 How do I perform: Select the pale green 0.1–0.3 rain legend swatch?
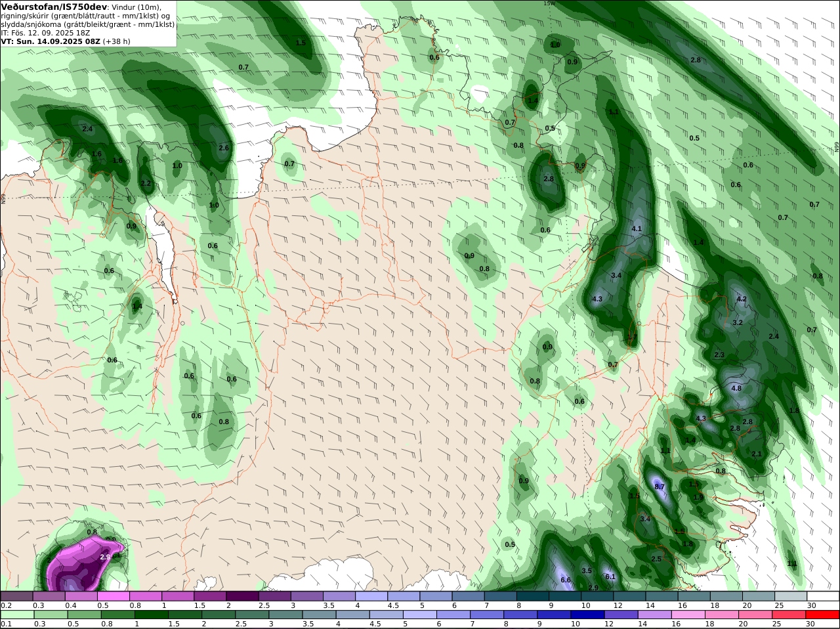[18, 615]
